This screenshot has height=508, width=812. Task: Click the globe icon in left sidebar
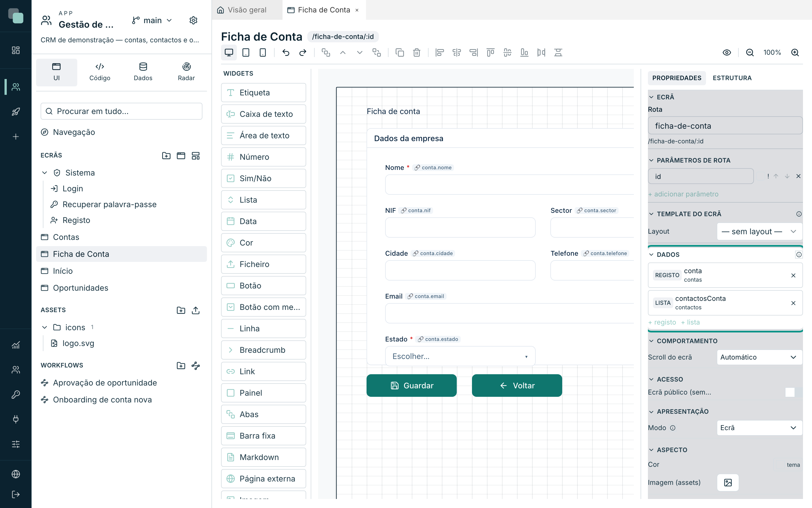click(16, 474)
